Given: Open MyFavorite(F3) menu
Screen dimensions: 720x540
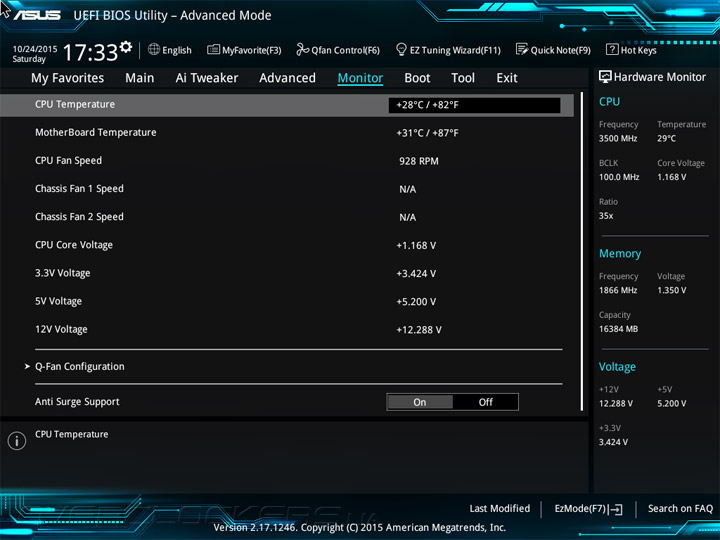Looking at the screenshot, I should point(244,50).
